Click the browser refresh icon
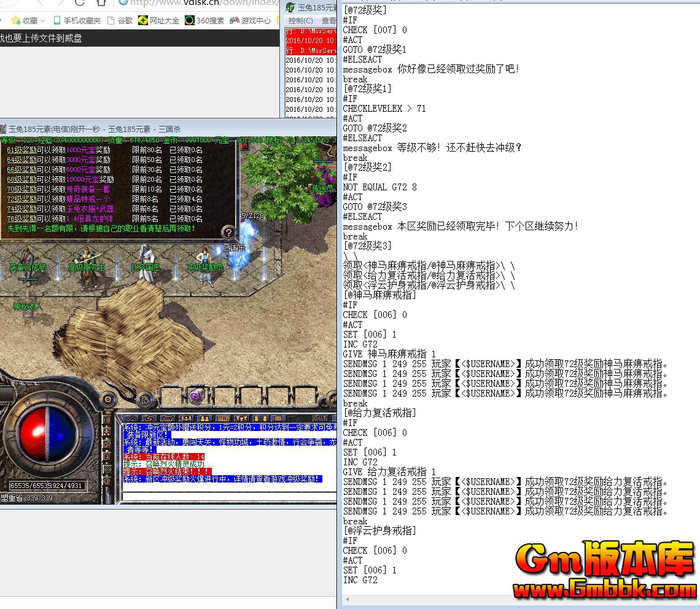Image resolution: width=700 pixels, height=609 pixels. (x=79, y=4)
